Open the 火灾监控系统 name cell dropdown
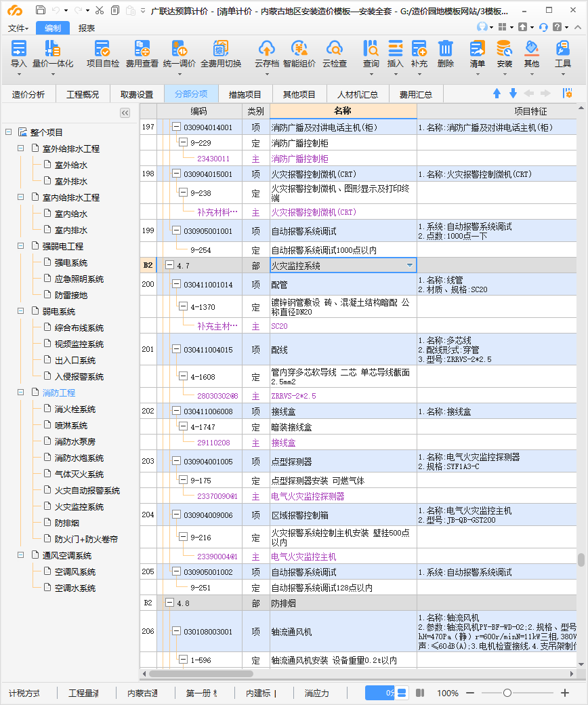 (x=409, y=266)
